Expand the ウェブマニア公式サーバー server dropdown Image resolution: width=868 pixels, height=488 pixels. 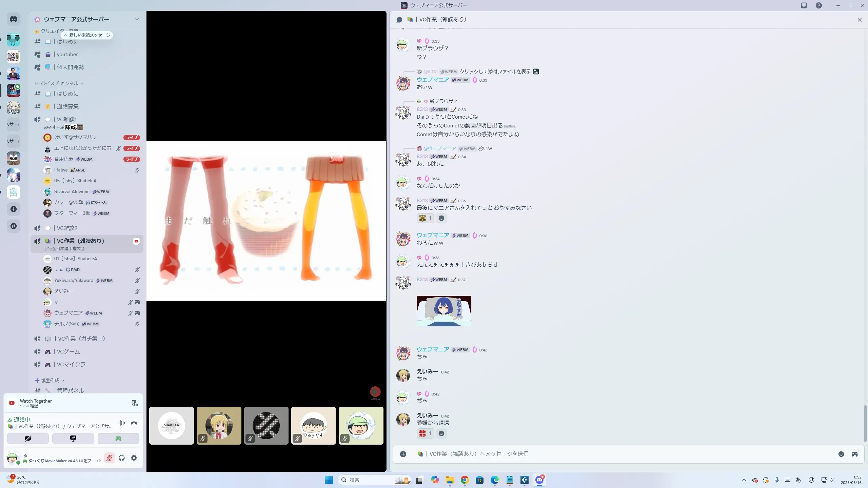coord(137,19)
